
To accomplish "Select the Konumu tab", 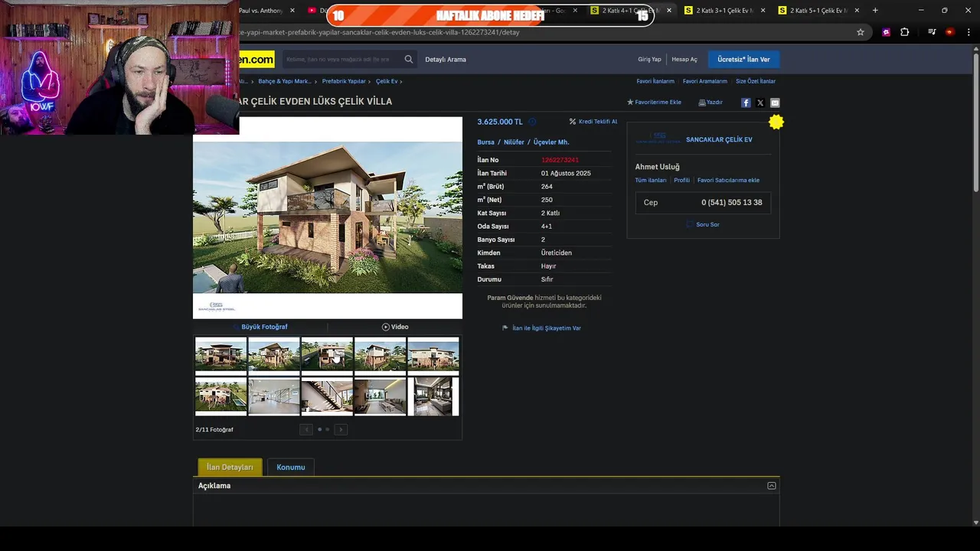I will pos(291,467).
